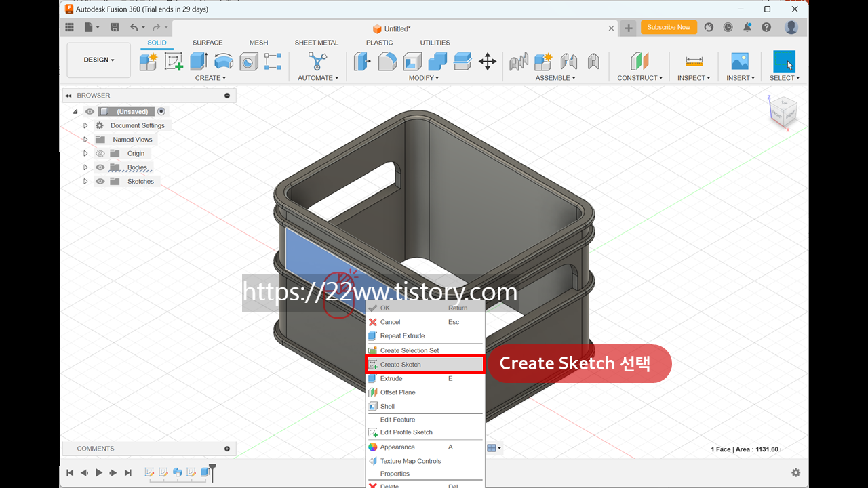Open the Help question mark icon
The image size is (868, 488).
766,27
